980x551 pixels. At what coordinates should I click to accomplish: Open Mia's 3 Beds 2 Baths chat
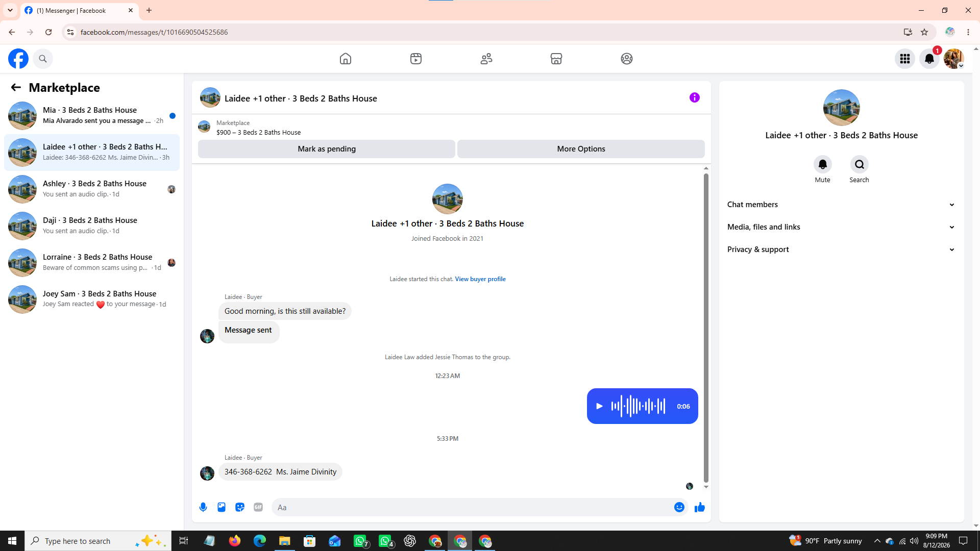[92, 115]
